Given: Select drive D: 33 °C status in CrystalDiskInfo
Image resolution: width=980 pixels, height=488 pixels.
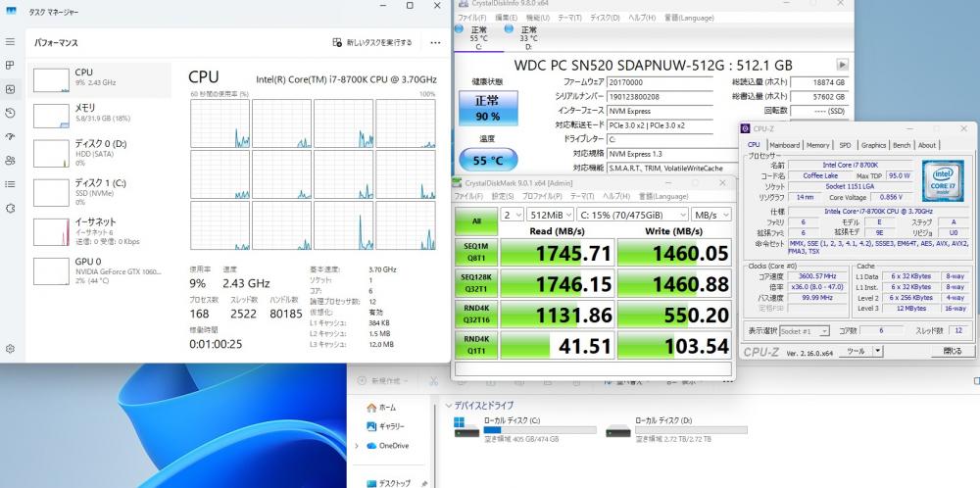Looking at the screenshot, I should coord(527,37).
